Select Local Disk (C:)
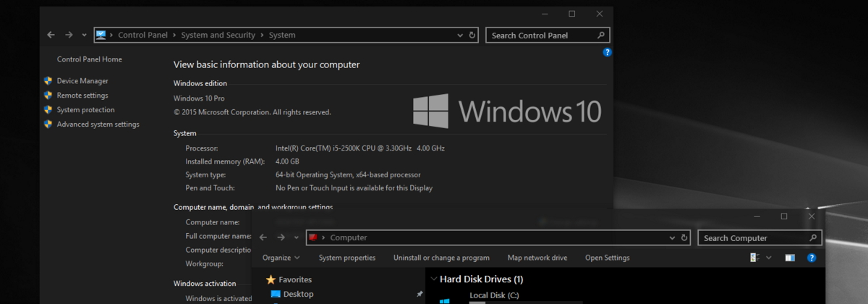The image size is (868, 304). pos(494,295)
